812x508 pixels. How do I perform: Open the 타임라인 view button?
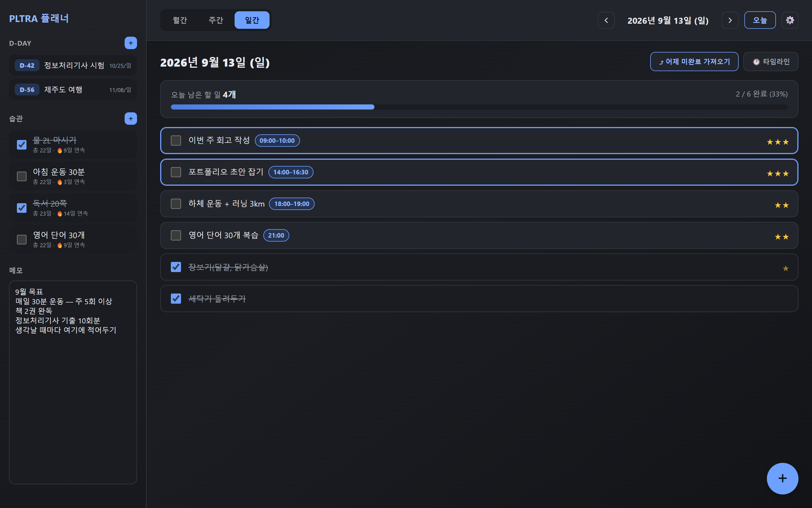(770, 62)
